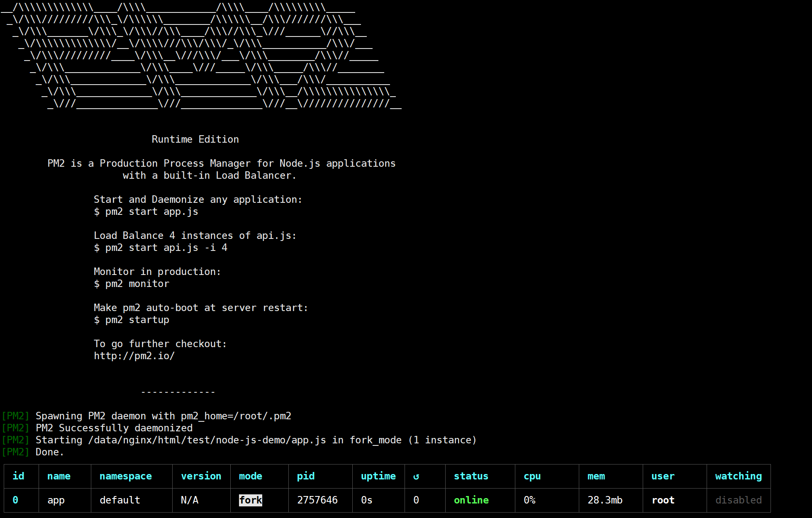
Task: Click the 'mode' column header
Action: pos(251,476)
